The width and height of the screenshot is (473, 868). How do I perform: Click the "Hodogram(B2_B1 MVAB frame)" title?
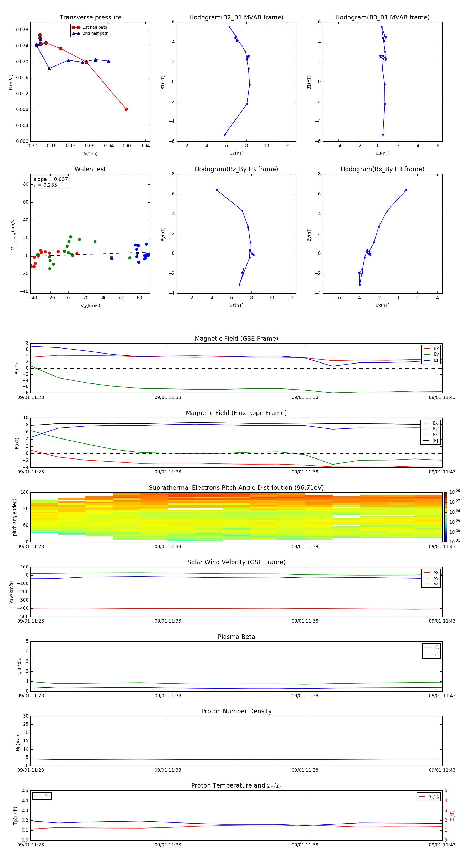236,18
